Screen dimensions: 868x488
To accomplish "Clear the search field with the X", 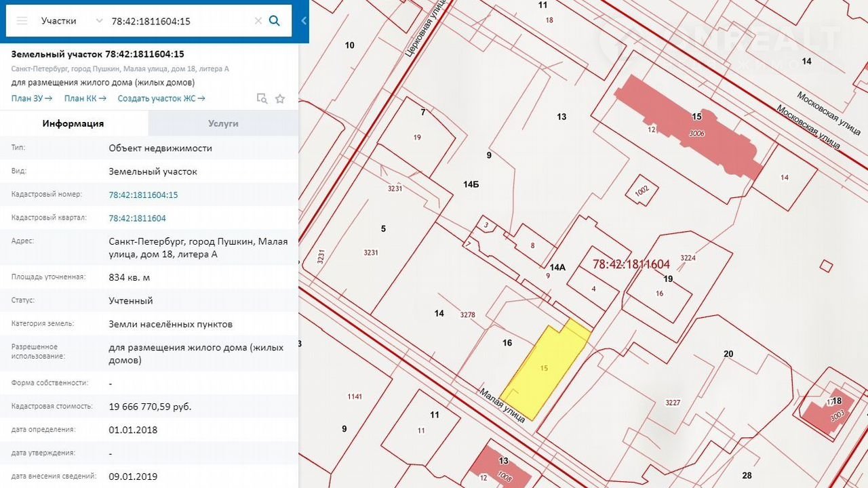I will tap(258, 21).
